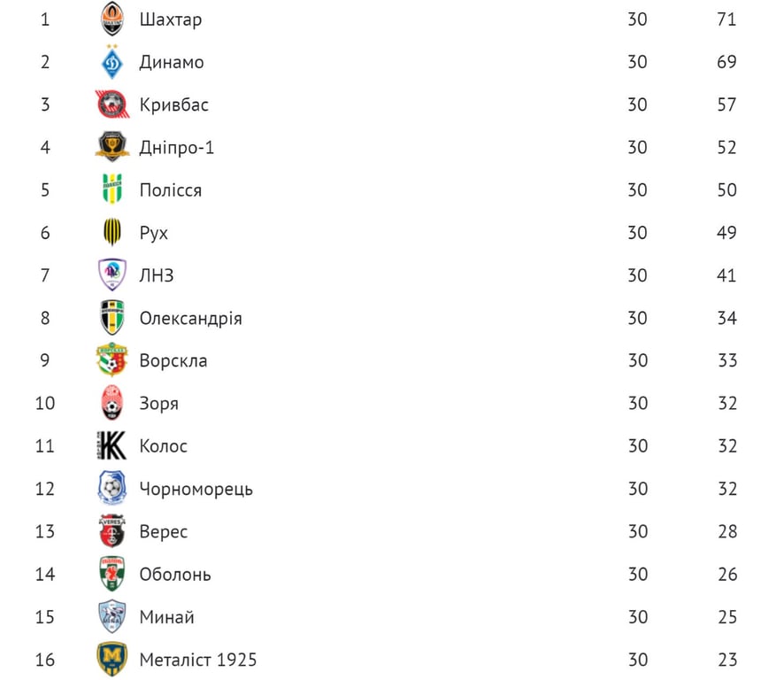Open the Зоря team link
Image resolution: width=784 pixels, height=680 pixels.
click(x=158, y=404)
